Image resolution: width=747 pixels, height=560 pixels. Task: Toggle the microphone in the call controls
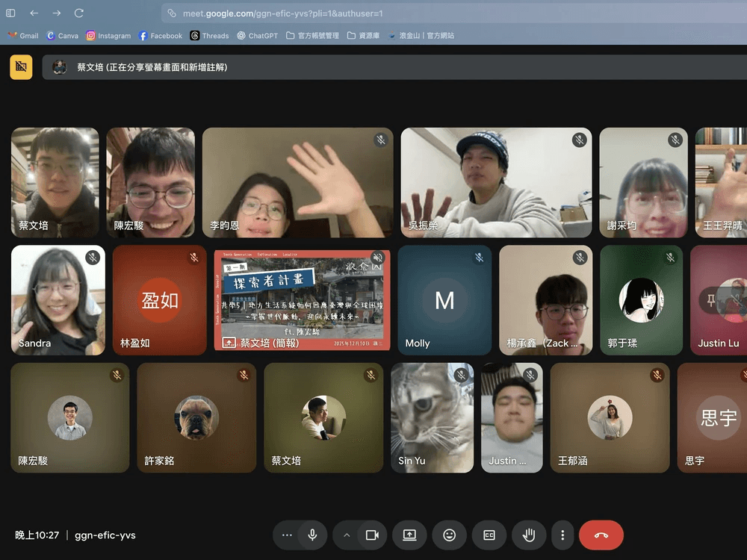(312, 535)
